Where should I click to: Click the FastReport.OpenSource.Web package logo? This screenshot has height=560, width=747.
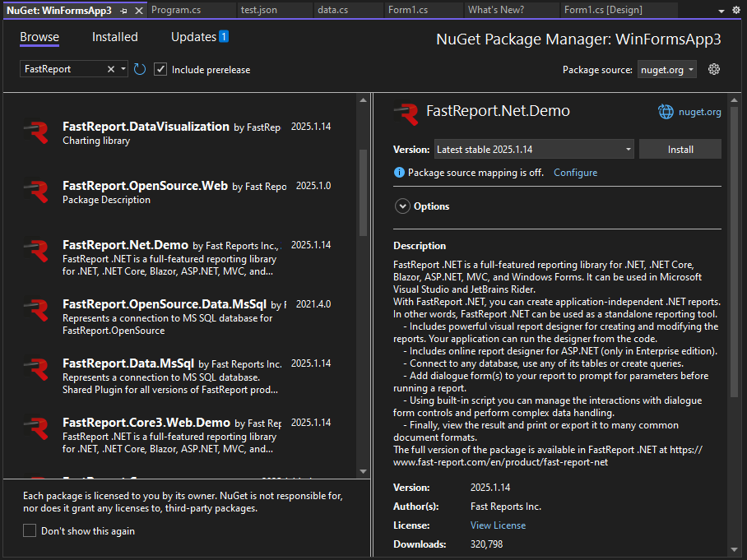[37, 192]
